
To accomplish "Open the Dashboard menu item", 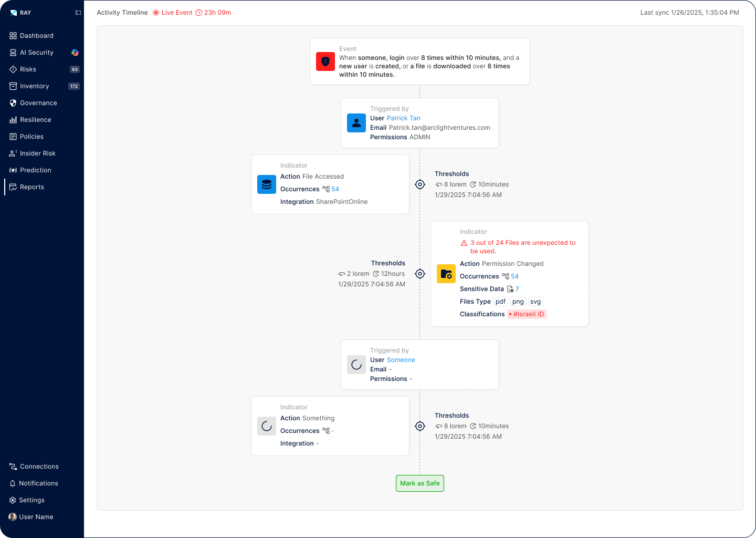I will click(37, 36).
